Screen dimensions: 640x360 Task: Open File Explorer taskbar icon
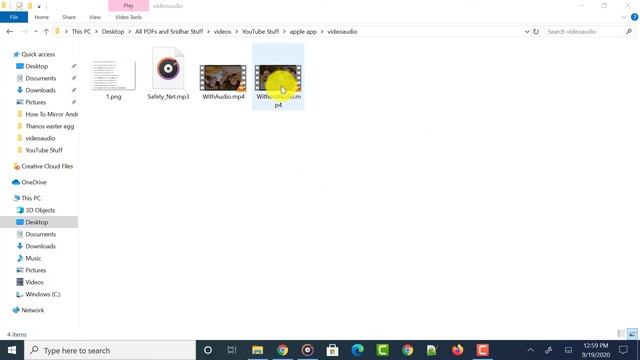pyautogui.click(x=258, y=350)
